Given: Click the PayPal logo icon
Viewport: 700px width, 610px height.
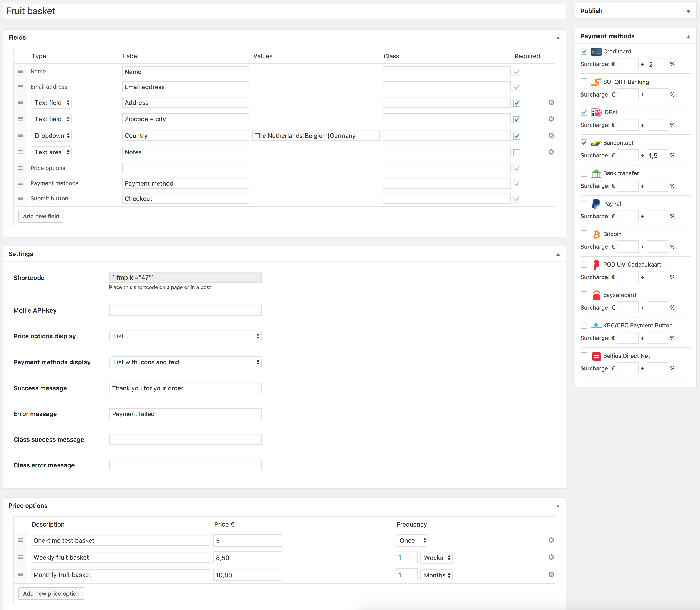Looking at the screenshot, I should pyautogui.click(x=596, y=204).
